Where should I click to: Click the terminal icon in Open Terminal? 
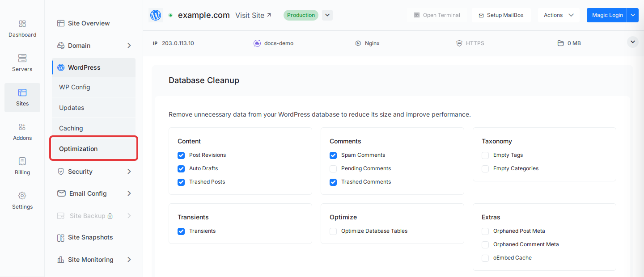click(417, 15)
